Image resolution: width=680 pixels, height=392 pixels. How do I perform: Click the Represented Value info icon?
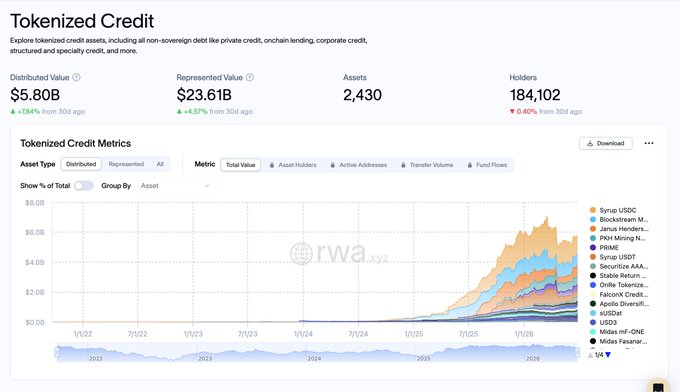[x=250, y=78]
